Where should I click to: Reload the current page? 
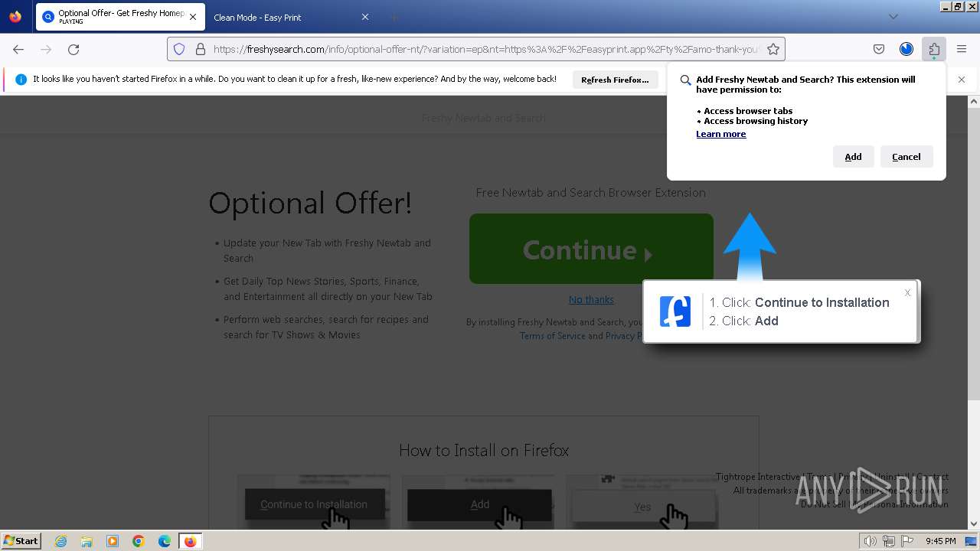point(73,49)
